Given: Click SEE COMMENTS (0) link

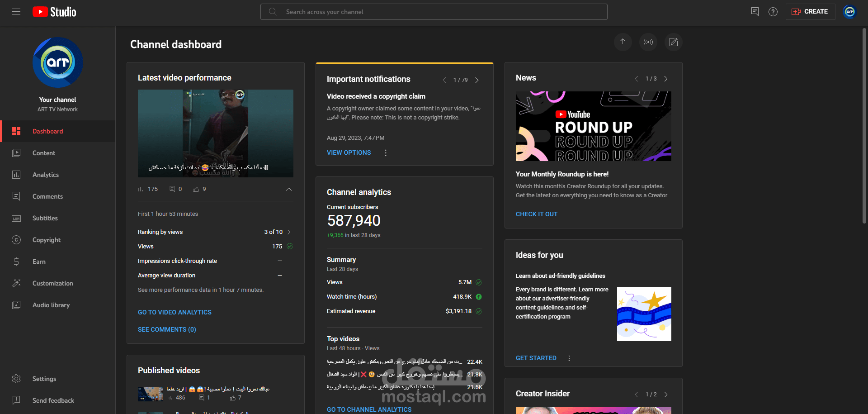Looking at the screenshot, I should (167, 329).
